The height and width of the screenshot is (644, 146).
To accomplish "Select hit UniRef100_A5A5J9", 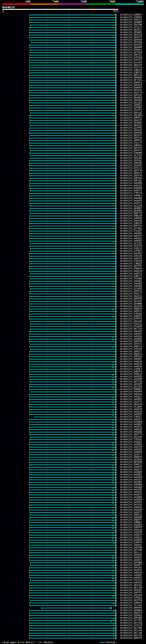I will click(x=131, y=374).
